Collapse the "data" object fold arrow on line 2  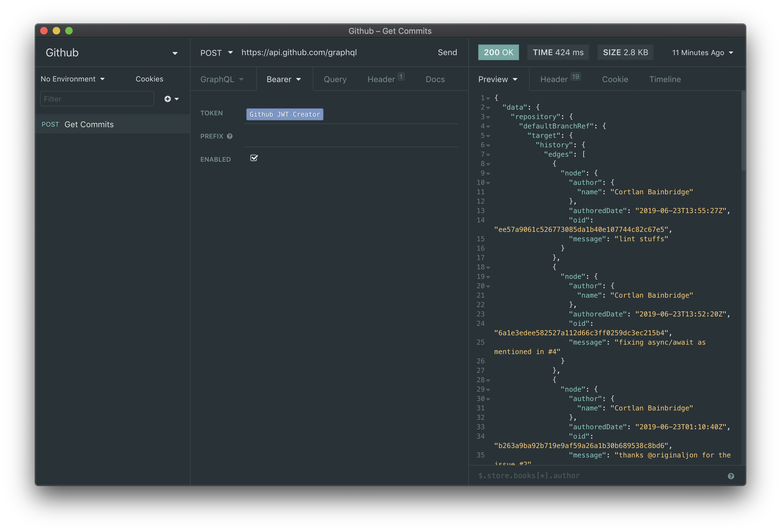click(x=488, y=108)
